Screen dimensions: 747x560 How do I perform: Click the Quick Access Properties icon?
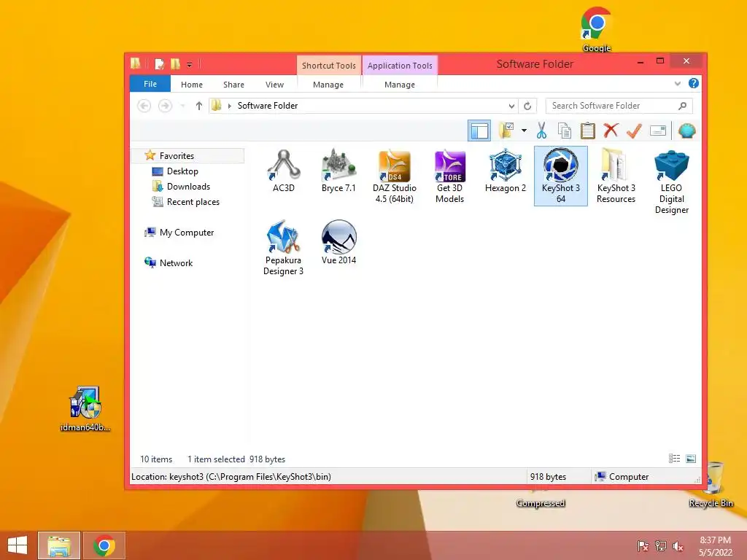pyautogui.click(x=160, y=64)
